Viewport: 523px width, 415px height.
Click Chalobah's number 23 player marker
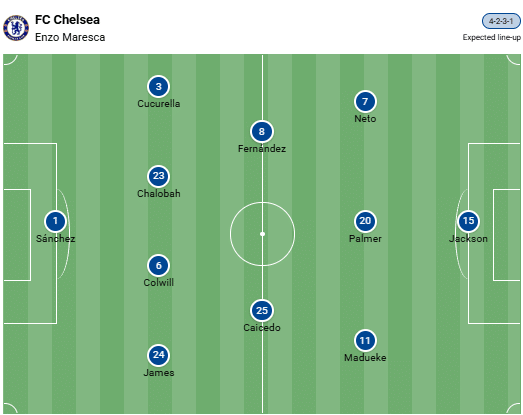(x=158, y=176)
